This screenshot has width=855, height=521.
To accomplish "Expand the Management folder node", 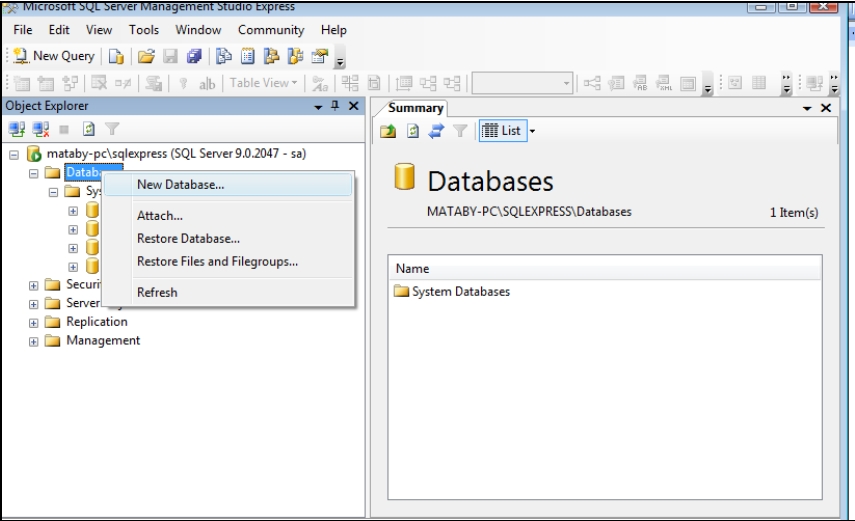I will click(34, 342).
